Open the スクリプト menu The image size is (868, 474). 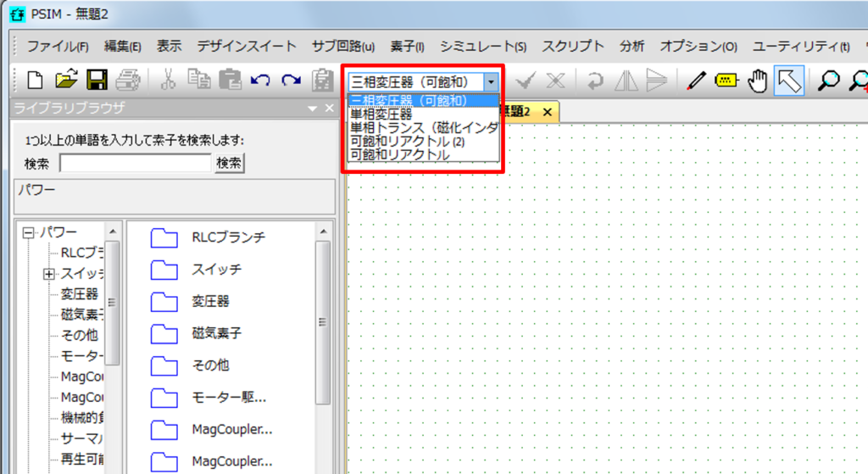point(573,47)
